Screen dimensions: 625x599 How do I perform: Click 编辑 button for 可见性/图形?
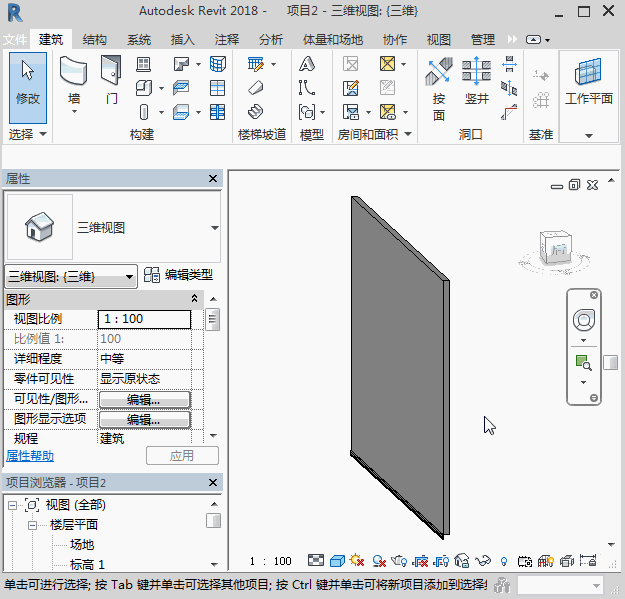tap(144, 399)
